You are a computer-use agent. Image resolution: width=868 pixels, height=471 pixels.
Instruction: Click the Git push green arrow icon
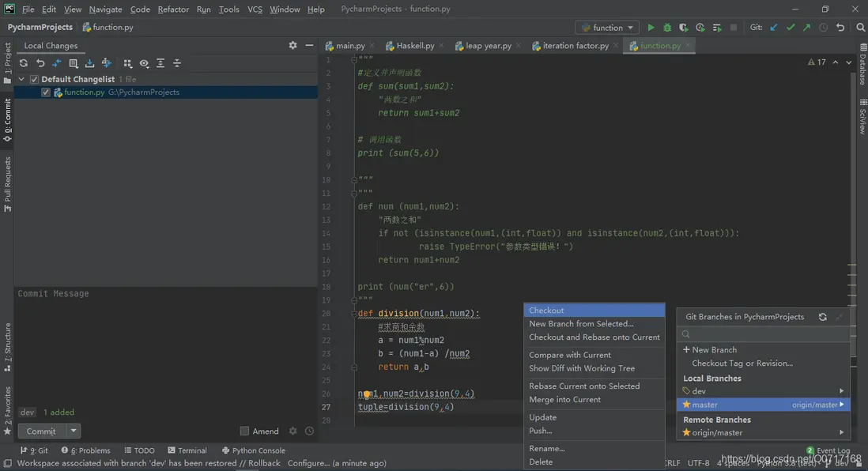click(806, 28)
